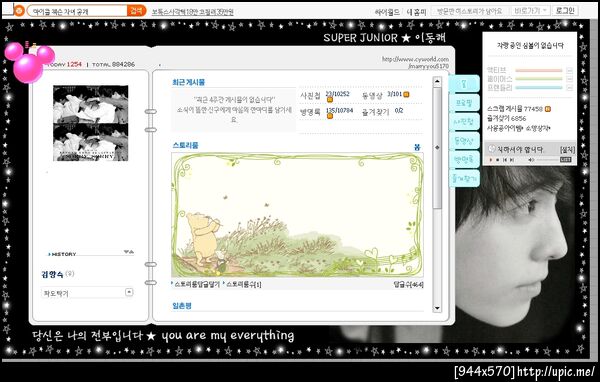Click the new badge under 방명록 count

pyautogui.click(x=329, y=116)
